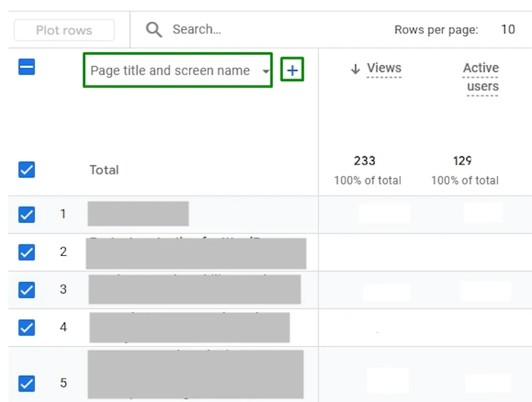The height and width of the screenshot is (402, 532).
Task: Uncheck the Total row checkbox
Action: pyautogui.click(x=26, y=169)
